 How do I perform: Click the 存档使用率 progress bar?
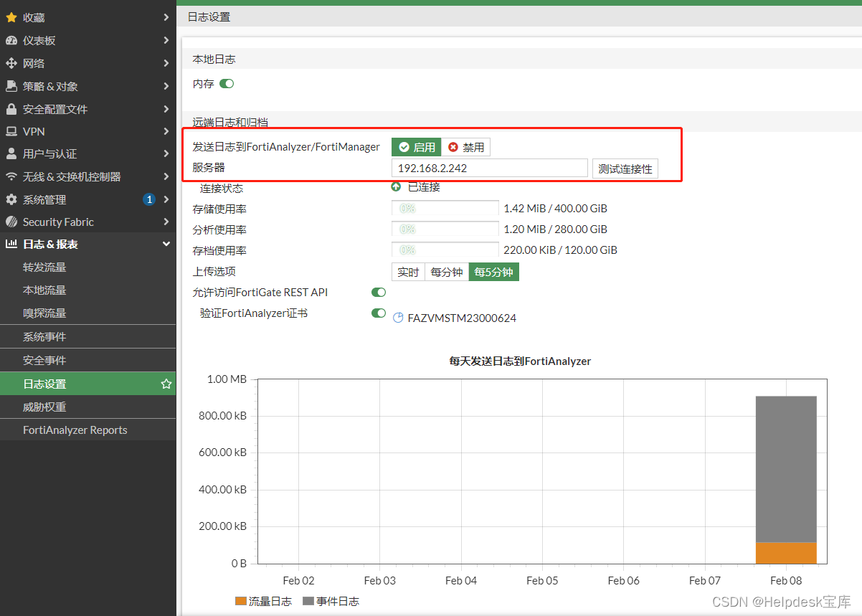click(x=445, y=250)
